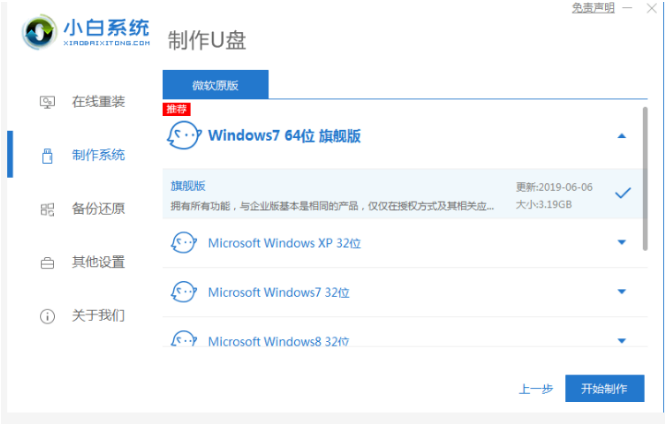
Task: Click the 制作系统 USB drive icon
Action: (x=47, y=155)
